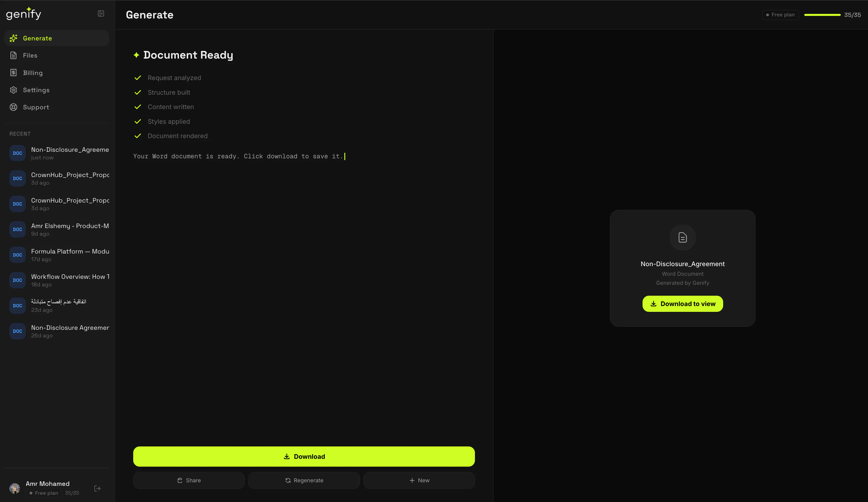Click the Generate sparkle icon in the sidebar

(13, 38)
